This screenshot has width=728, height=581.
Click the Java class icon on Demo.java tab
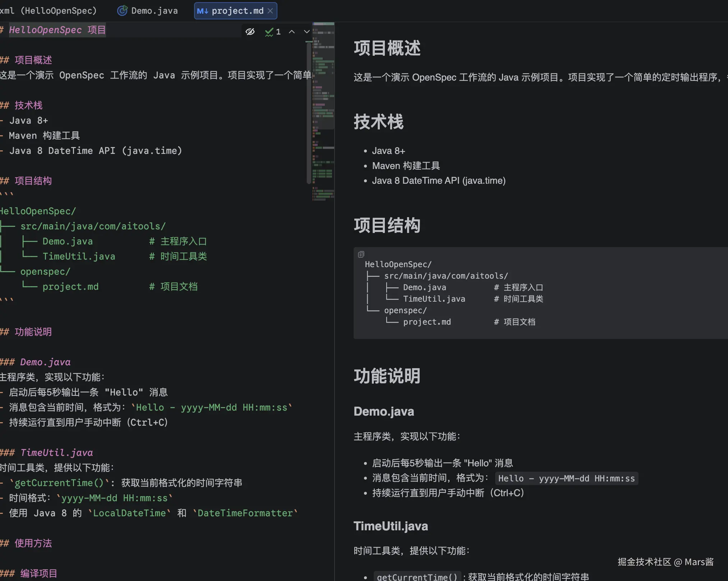tap(122, 11)
